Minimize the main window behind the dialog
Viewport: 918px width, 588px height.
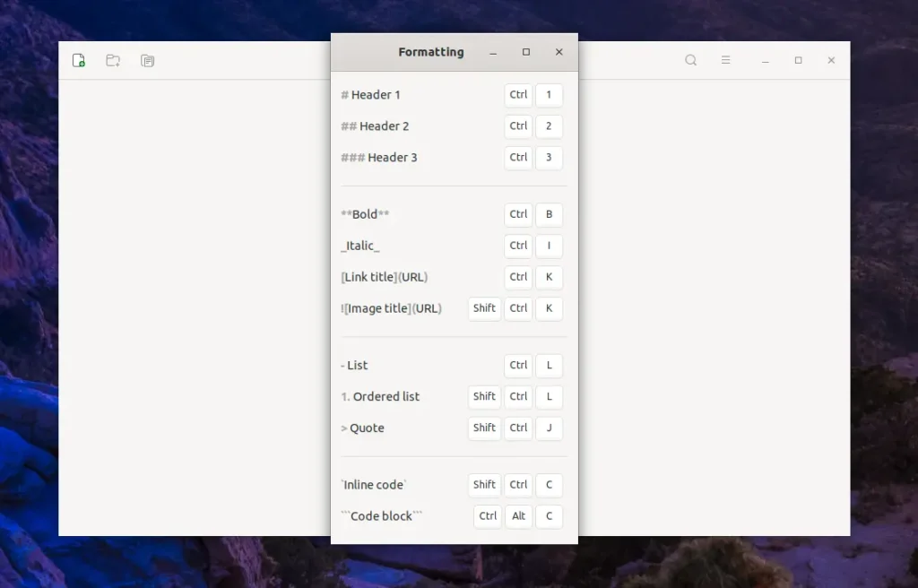(x=766, y=60)
